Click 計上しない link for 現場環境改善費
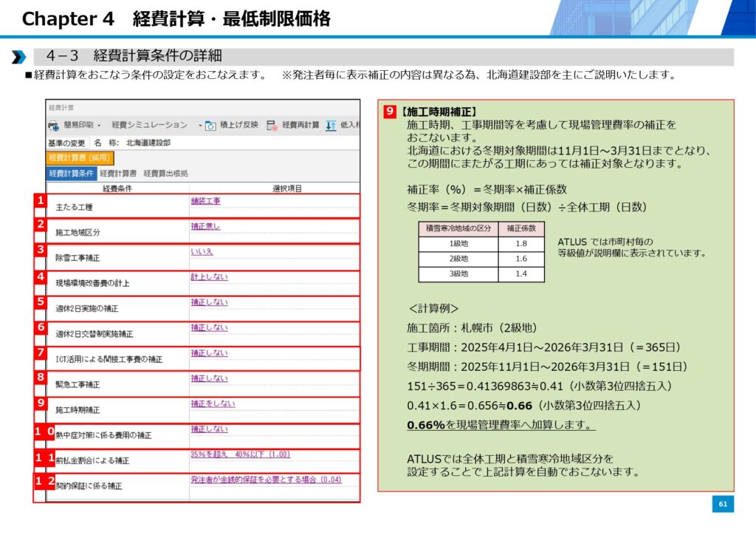This screenshot has height=535, width=756. [x=209, y=277]
